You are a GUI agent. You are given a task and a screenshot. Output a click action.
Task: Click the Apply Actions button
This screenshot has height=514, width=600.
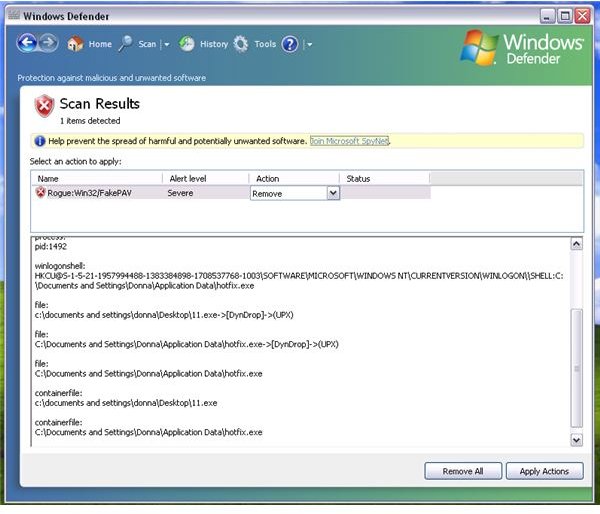545,471
